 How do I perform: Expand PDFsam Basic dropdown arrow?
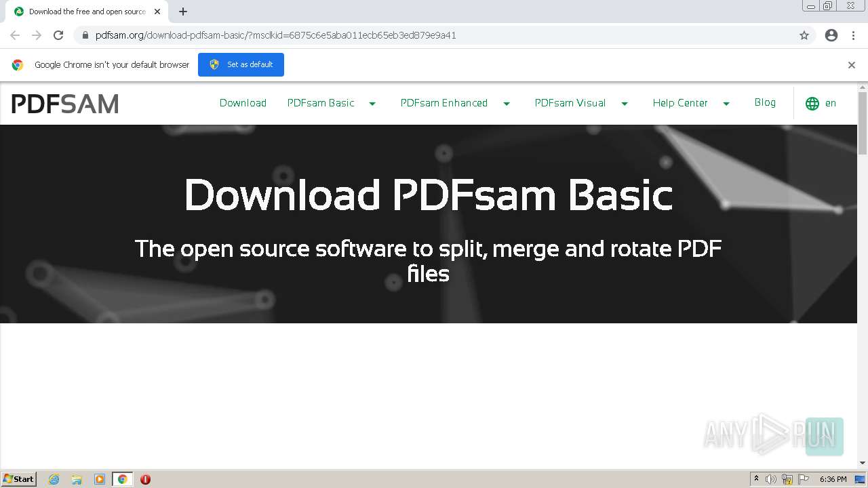click(x=372, y=104)
